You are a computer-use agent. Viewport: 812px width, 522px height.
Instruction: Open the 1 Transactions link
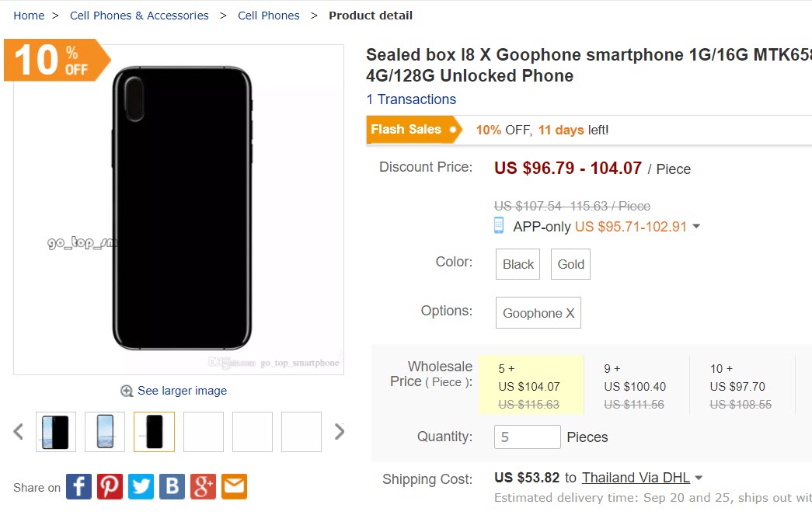tap(411, 99)
